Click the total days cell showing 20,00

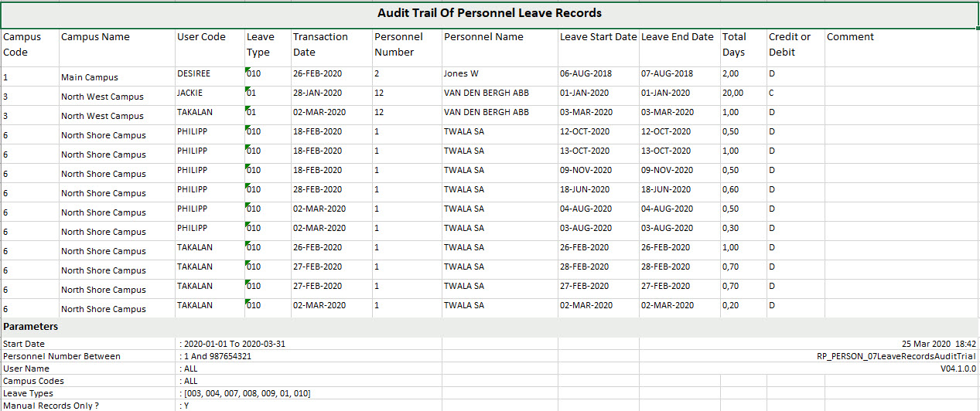tap(732, 93)
